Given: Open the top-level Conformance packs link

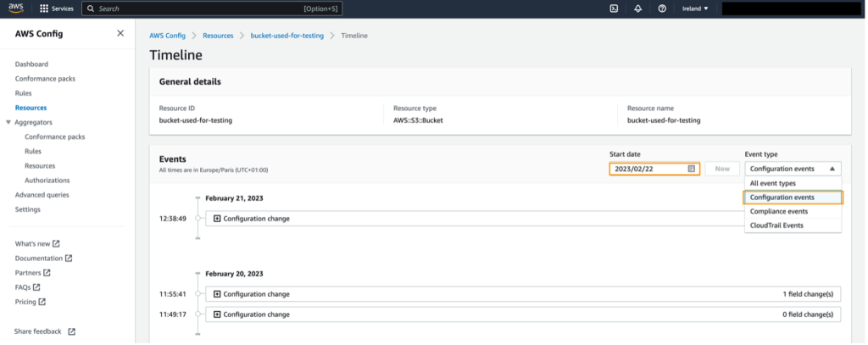Looking at the screenshot, I should (x=46, y=79).
